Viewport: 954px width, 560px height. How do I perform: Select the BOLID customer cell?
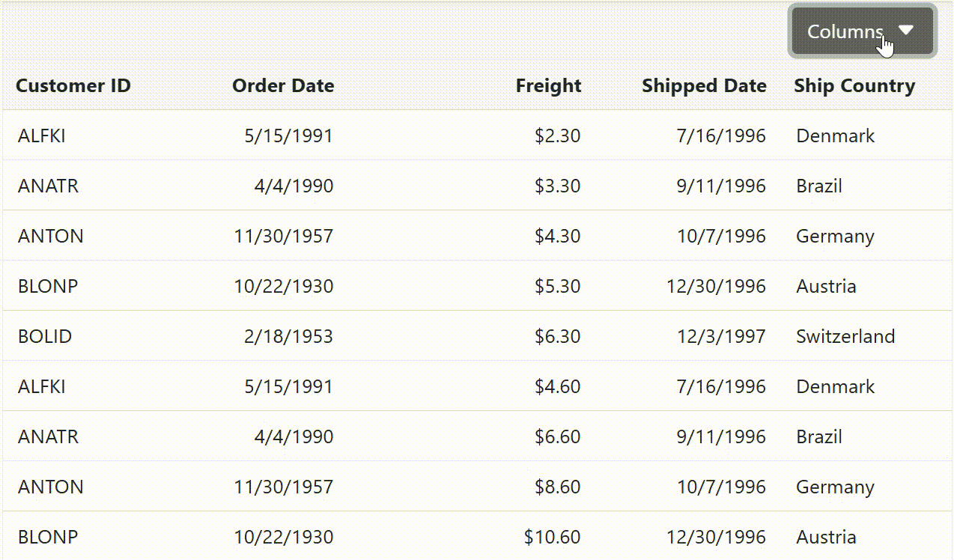coord(45,336)
